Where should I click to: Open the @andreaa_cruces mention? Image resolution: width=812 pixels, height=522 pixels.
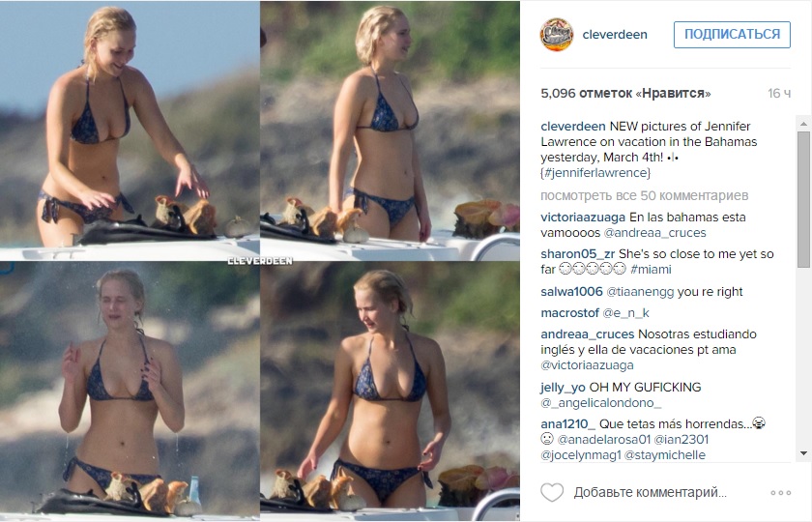654,233
